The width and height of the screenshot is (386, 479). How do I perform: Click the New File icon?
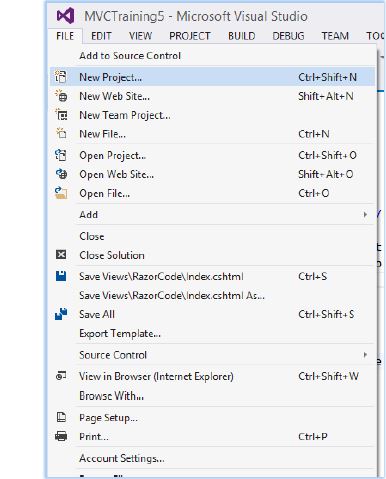click(x=61, y=134)
